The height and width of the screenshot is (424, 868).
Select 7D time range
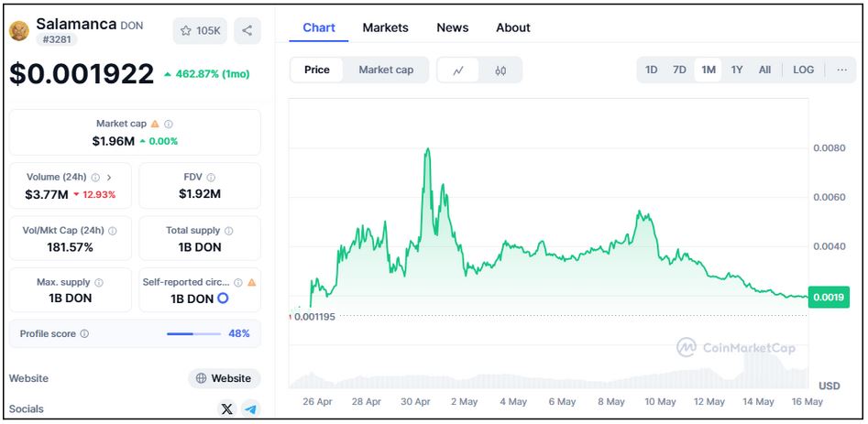click(679, 70)
